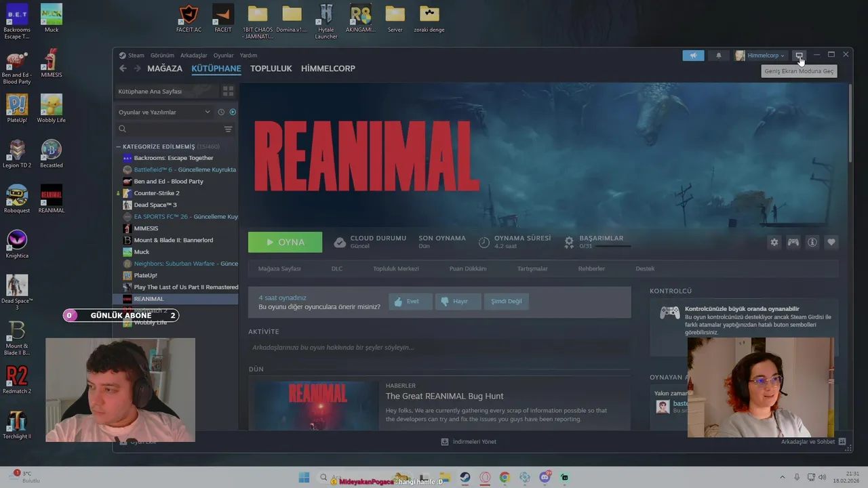Viewport: 868px width, 488px height.
Task: Open the Hytale Launcher desktop icon
Action: coord(326,22)
